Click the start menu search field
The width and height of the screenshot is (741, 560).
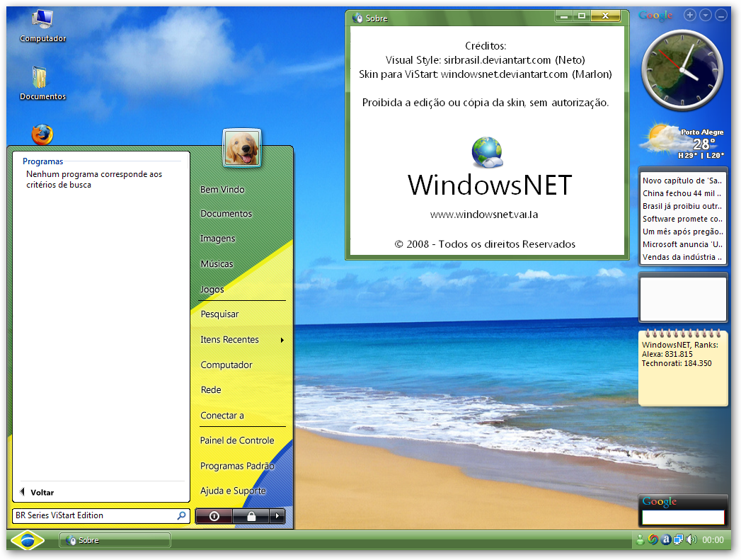tap(100, 515)
